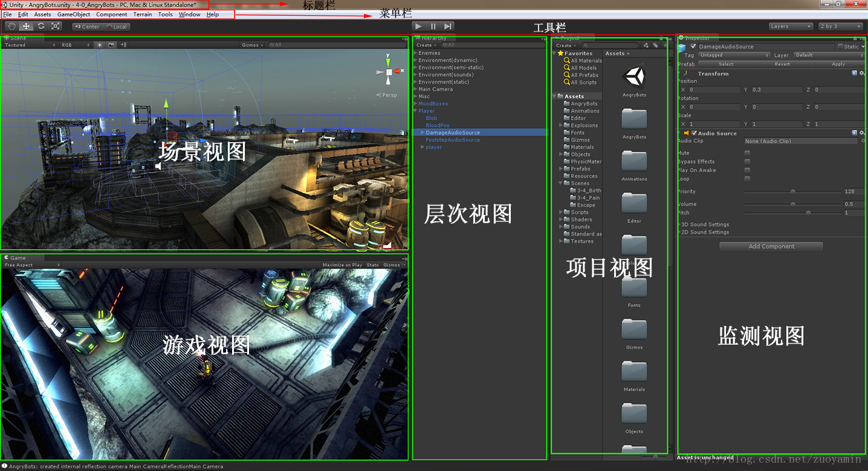
Task: Click the prefab Select button
Action: point(726,64)
